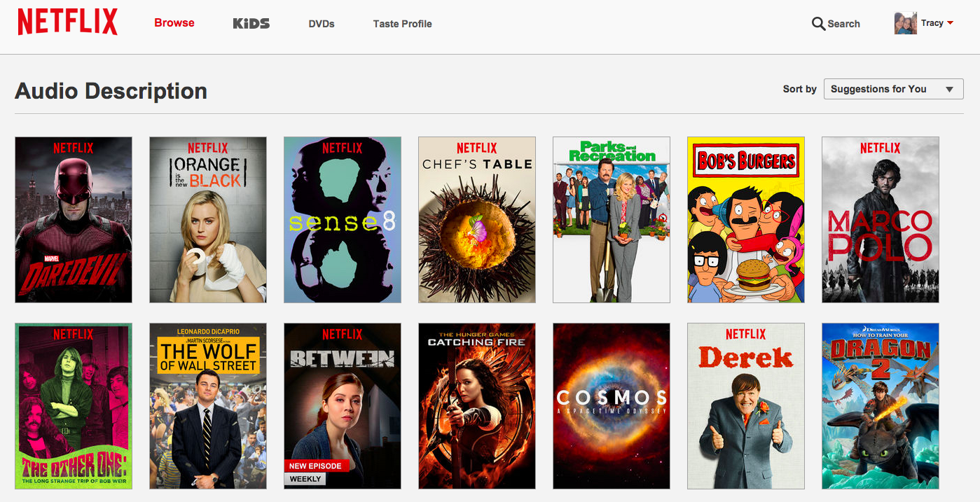Open the Marco Polo poster
Screen dimensions: 980x502
tap(881, 220)
